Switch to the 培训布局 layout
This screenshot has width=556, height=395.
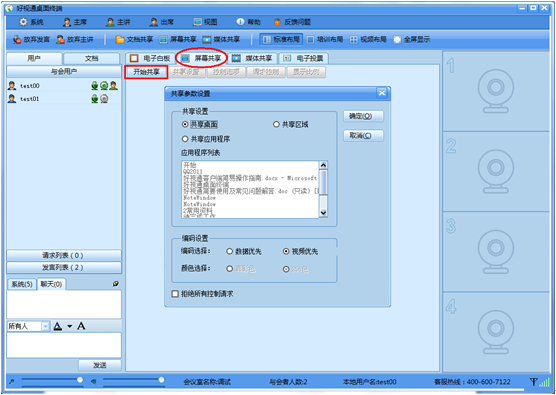pyautogui.click(x=325, y=39)
